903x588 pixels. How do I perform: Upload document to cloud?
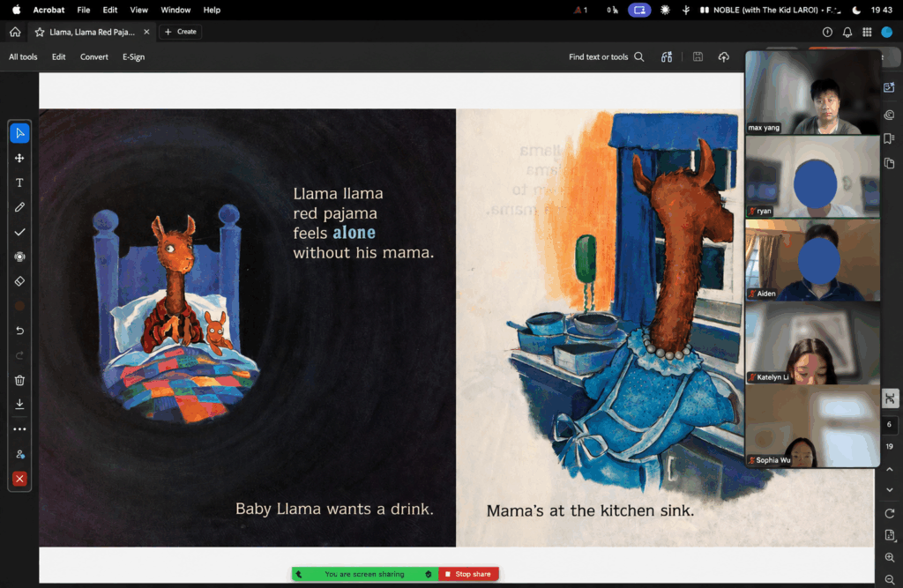click(724, 57)
